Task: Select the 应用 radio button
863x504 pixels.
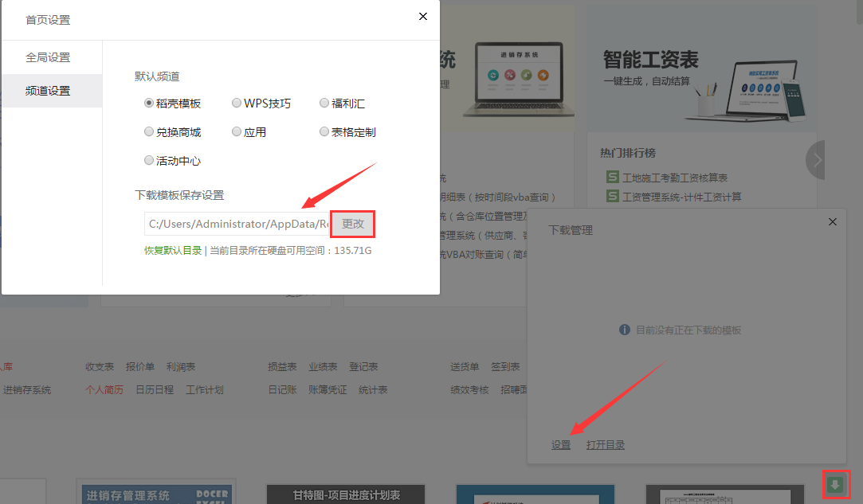Action: (x=237, y=131)
